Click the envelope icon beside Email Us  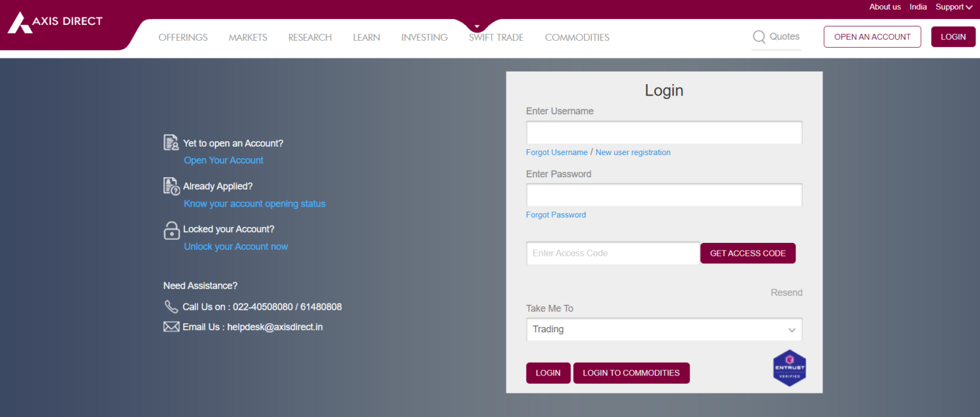[171, 327]
